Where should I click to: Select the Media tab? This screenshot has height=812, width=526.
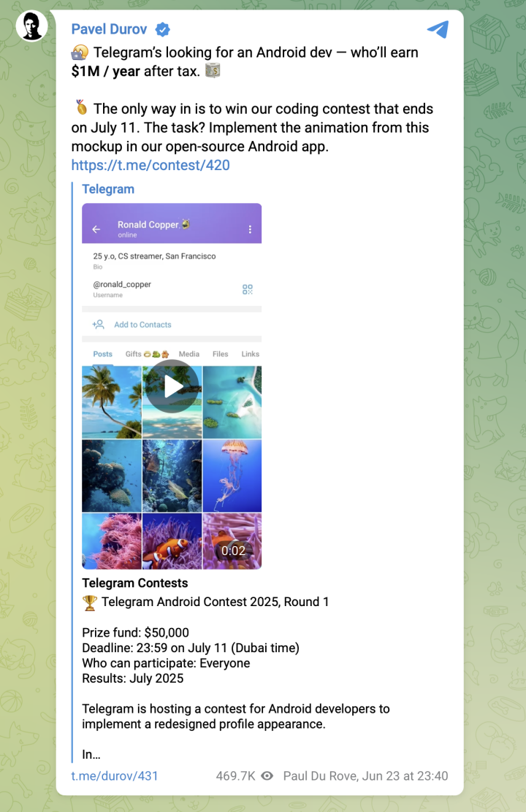(188, 354)
